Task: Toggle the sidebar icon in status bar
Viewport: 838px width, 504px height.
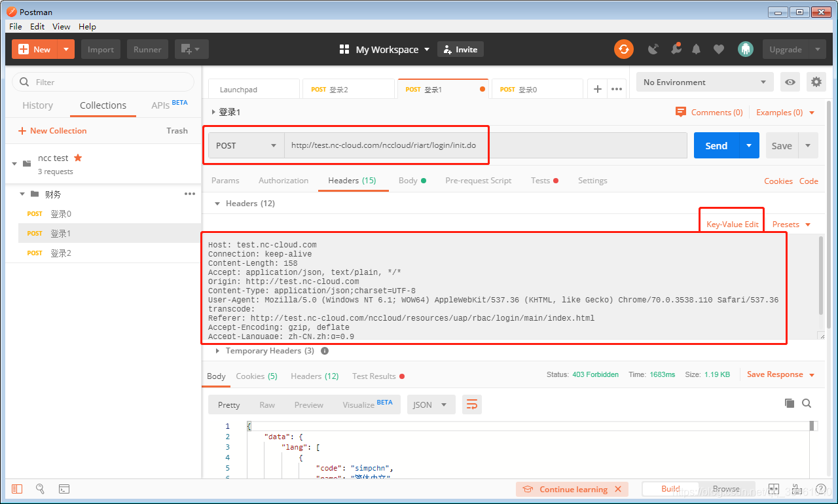Action: 17,489
